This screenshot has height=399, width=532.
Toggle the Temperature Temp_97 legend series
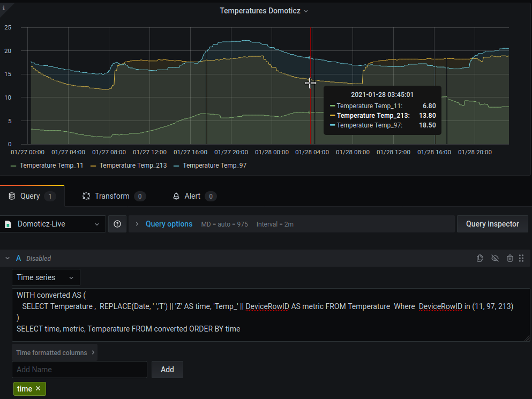click(214, 165)
